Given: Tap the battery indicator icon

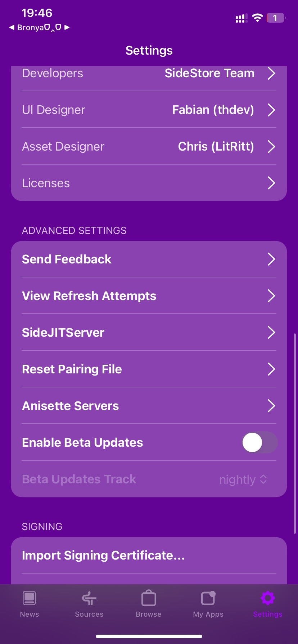Looking at the screenshot, I should [x=275, y=18].
